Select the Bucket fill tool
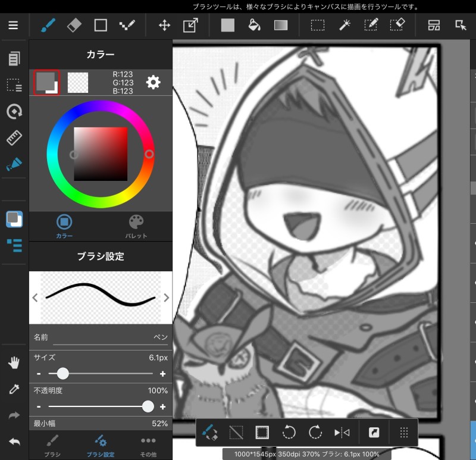This screenshot has height=460, width=476. pyautogui.click(x=254, y=25)
